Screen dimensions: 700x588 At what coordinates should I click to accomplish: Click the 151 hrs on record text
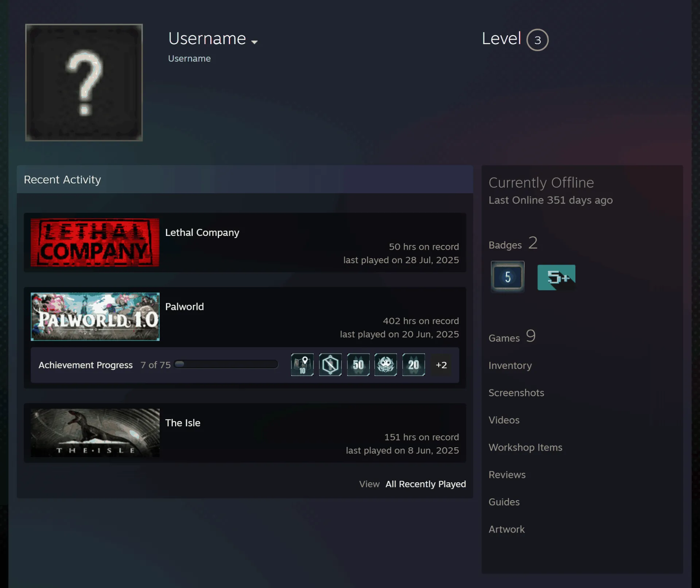click(x=421, y=437)
